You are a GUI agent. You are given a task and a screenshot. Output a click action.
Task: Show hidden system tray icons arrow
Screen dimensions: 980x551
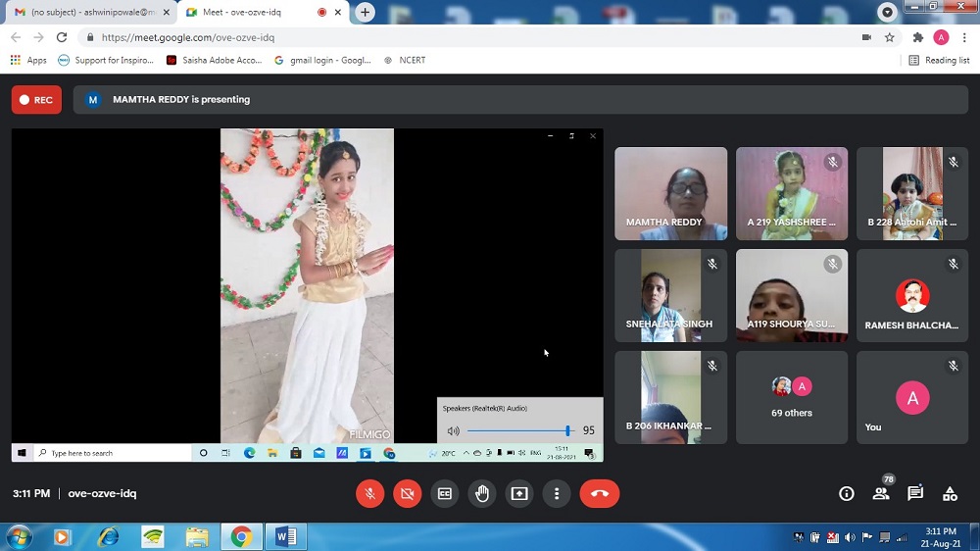click(x=787, y=537)
